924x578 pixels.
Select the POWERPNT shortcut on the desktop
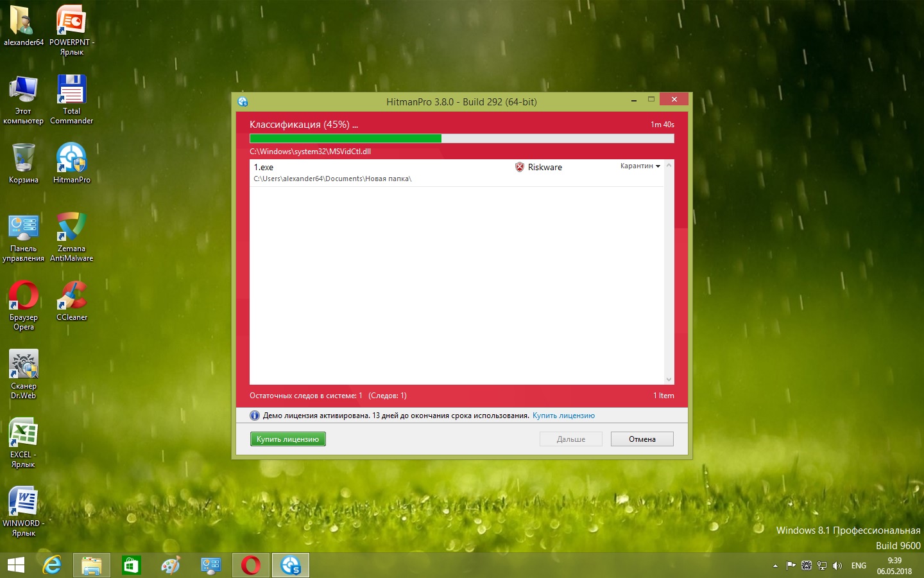pos(72,31)
